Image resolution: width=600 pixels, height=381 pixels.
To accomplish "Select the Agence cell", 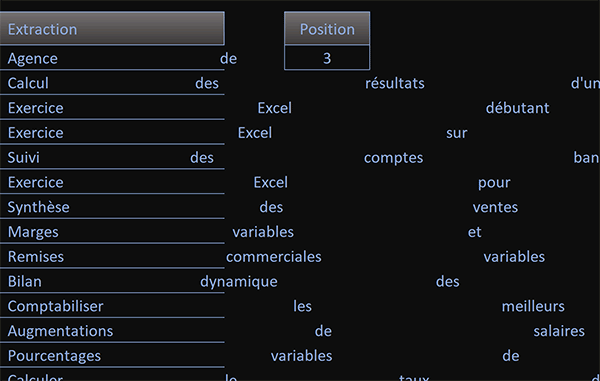I will [112, 59].
